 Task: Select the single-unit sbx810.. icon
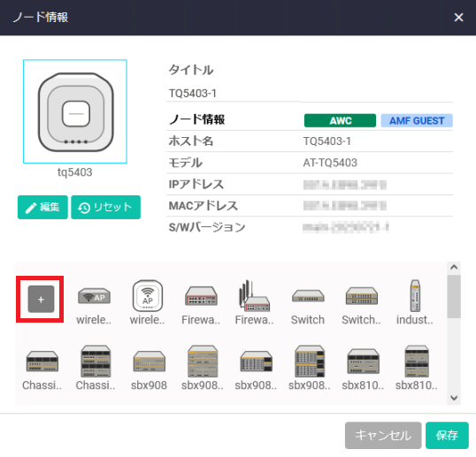click(x=363, y=362)
